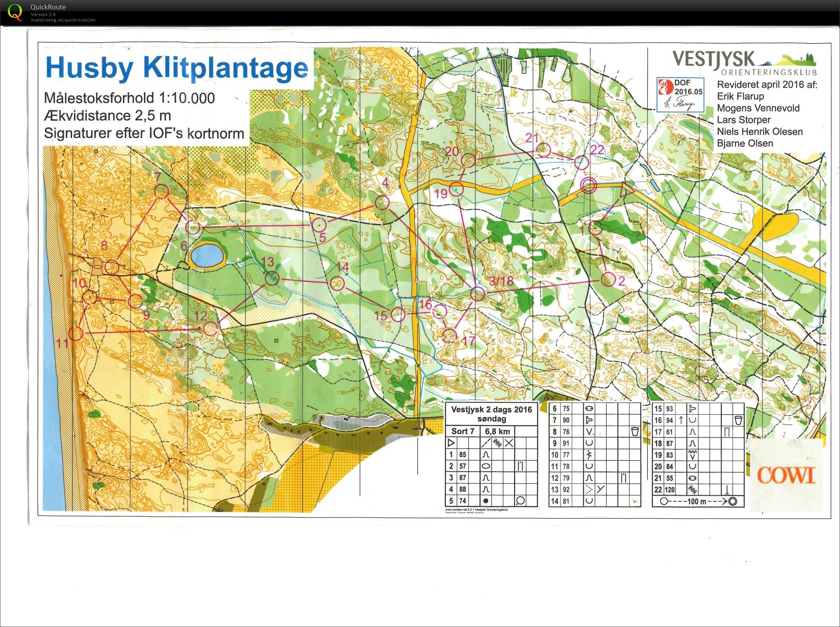Click the shared 3/18 control circle
The image size is (840, 627).
pos(478,294)
